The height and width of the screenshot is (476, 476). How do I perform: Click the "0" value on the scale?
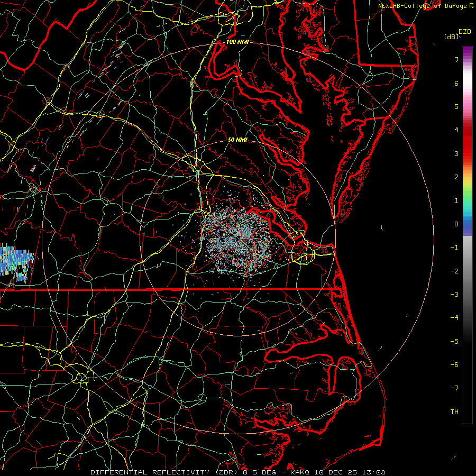click(456, 224)
